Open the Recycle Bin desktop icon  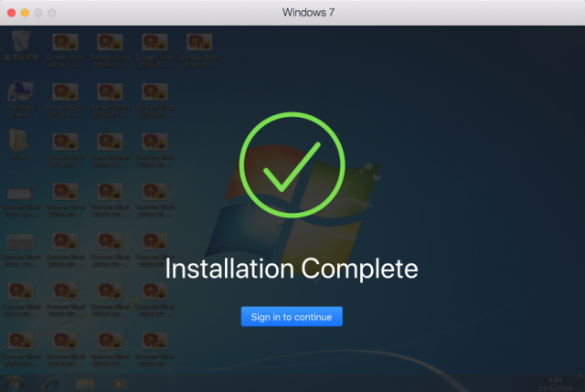click(x=21, y=45)
